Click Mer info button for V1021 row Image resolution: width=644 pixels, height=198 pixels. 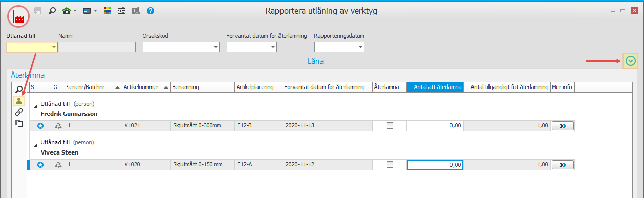click(563, 125)
